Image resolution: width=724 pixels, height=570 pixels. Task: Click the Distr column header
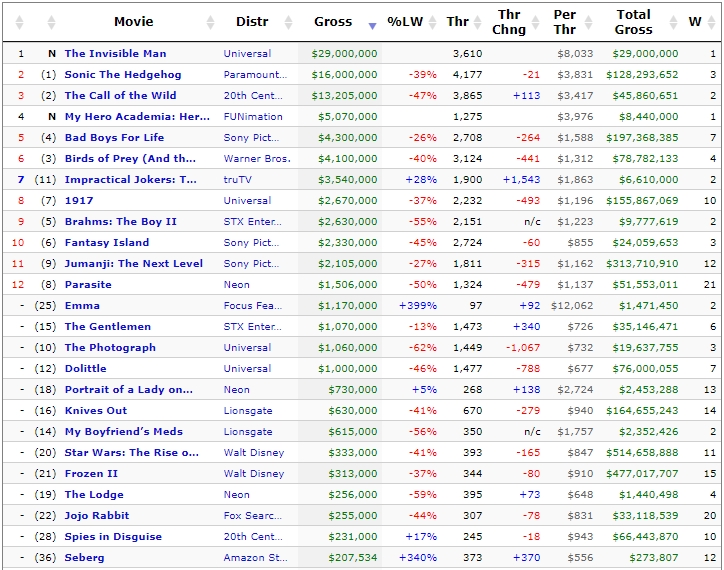click(x=252, y=22)
